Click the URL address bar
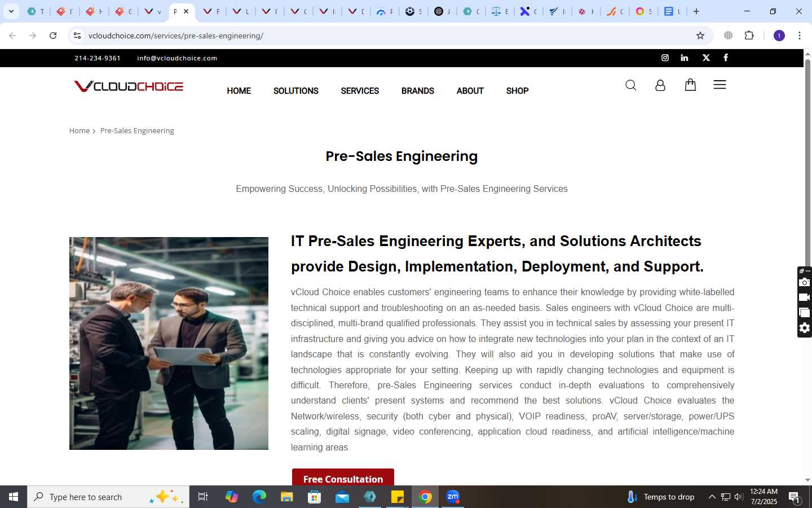 (389, 36)
